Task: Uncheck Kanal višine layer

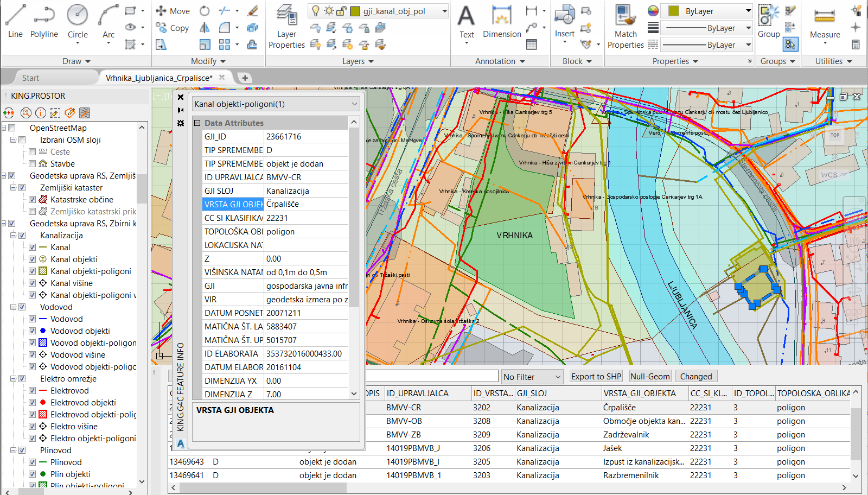Action: pos(33,283)
